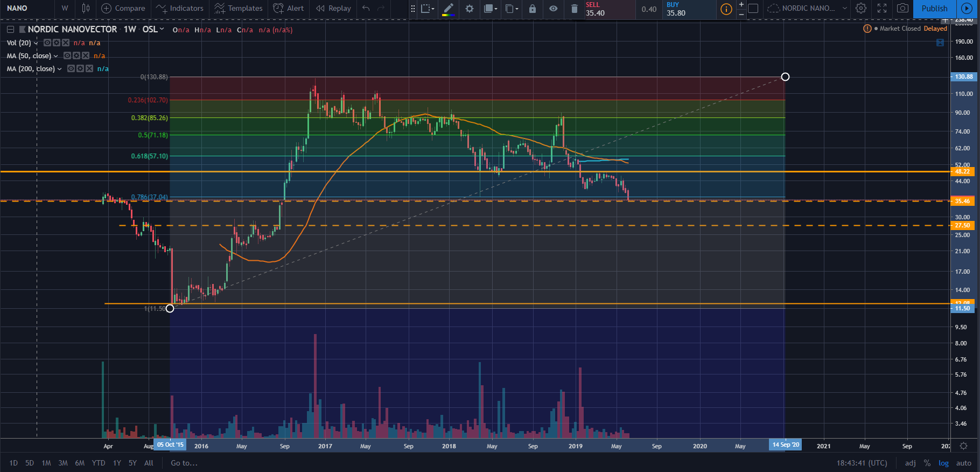Collapse the indicator legend with minus box

pyautogui.click(x=10, y=30)
